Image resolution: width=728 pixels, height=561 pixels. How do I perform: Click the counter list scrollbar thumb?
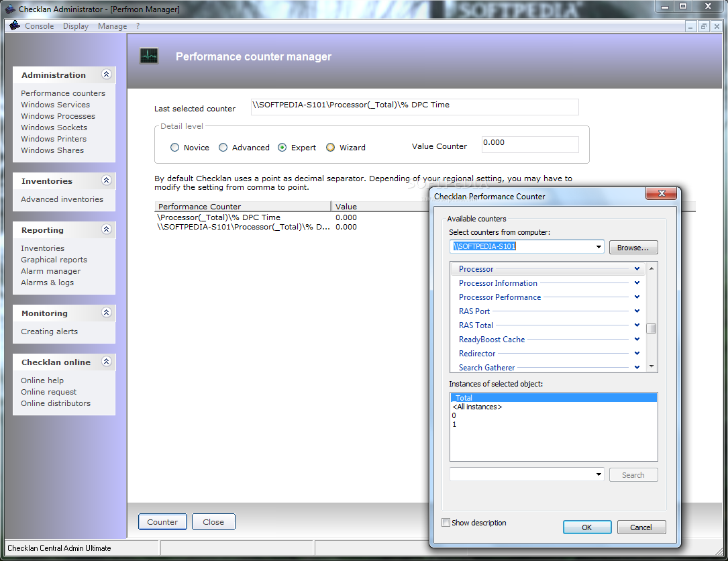coord(652,328)
